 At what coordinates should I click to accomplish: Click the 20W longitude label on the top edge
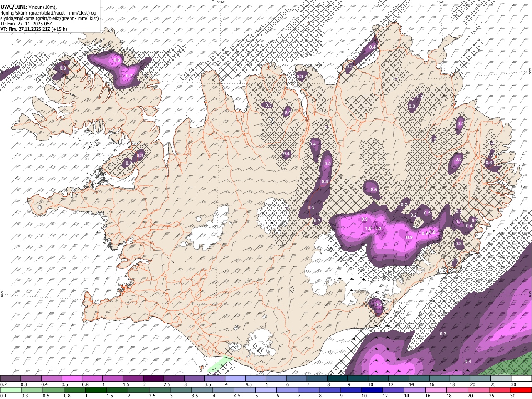221,2
